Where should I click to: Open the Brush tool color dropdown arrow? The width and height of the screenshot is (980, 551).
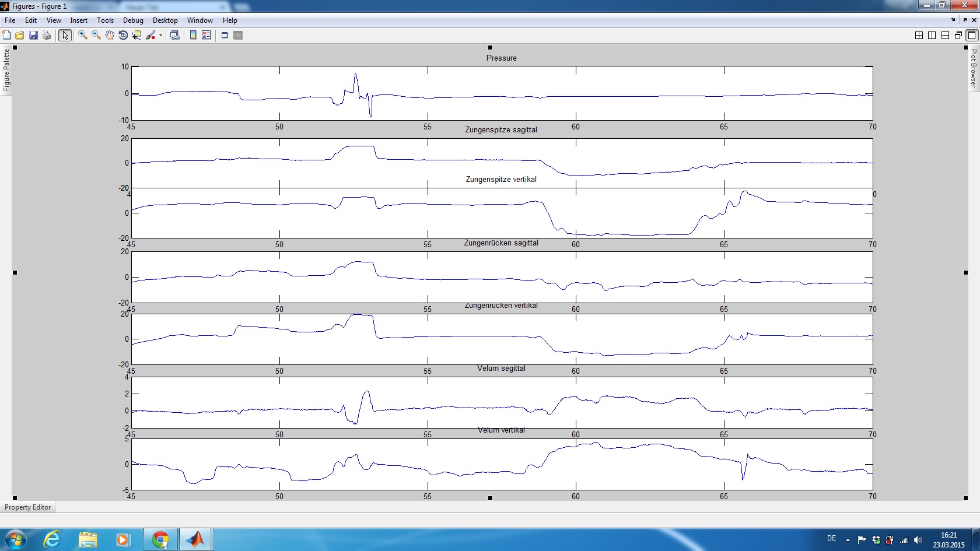160,36
